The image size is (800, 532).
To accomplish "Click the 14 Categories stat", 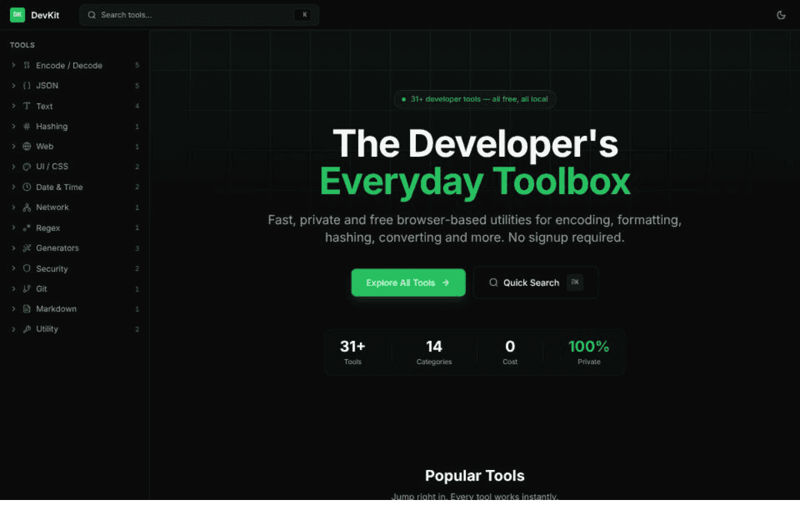I will pyautogui.click(x=434, y=352).
